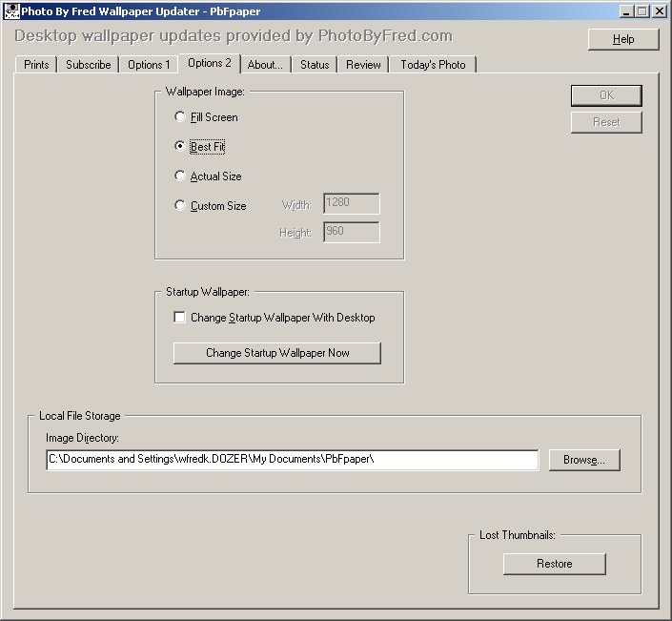Screen dimensions: 672x621
Task: Go to the Options 1 tab
Action: (149, 65)
